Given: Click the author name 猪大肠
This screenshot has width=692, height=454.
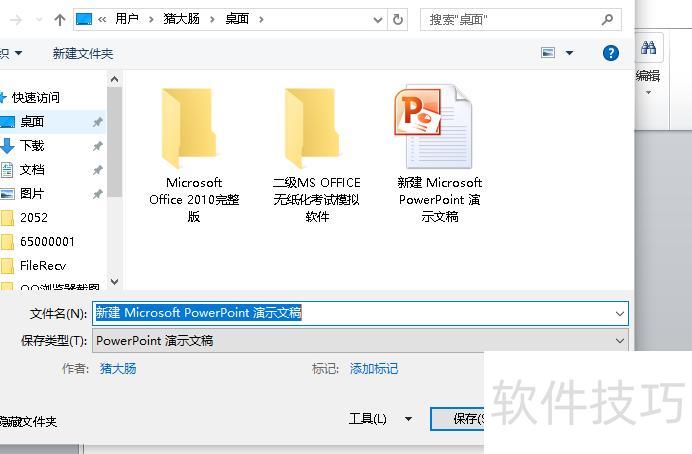Looking at the screenshot, I should [x=118, y=368].
